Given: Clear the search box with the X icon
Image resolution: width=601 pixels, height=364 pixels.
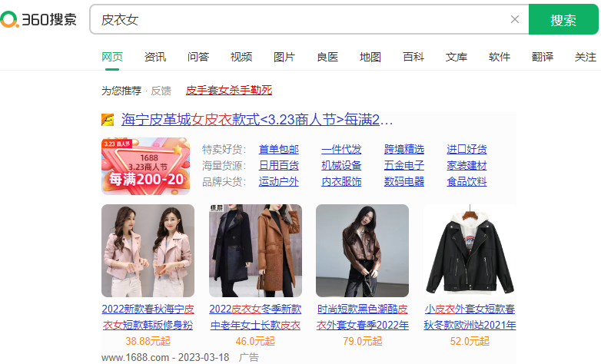Looking at the screenshot, I should click(515, 19).
